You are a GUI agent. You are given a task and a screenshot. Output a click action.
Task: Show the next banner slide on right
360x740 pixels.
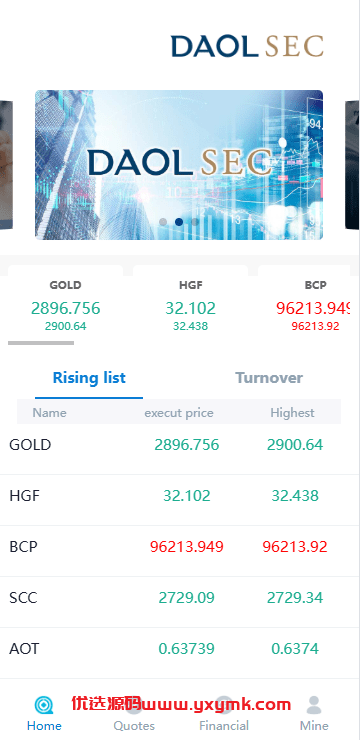(352, 165)
